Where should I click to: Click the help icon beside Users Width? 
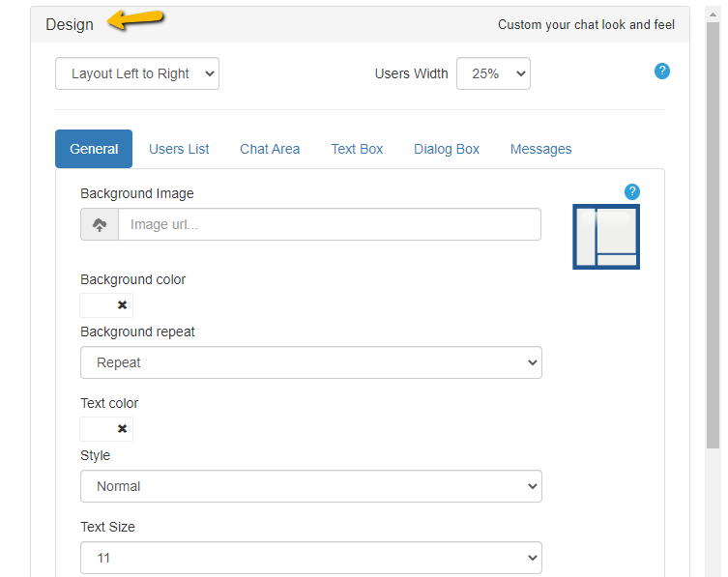(662, 72)
